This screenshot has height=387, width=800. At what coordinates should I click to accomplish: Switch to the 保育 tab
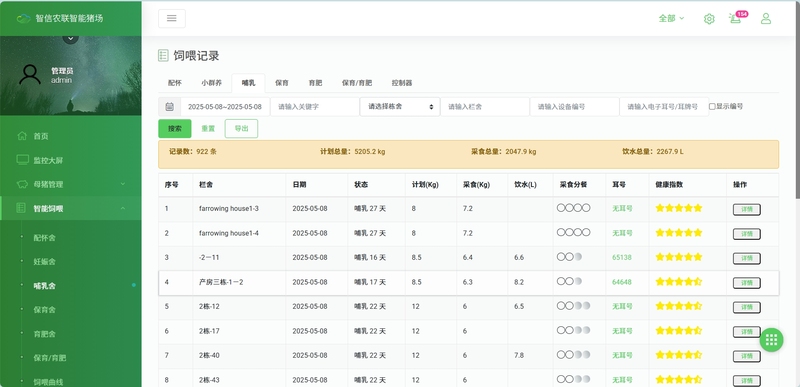[x=282, y=83]
